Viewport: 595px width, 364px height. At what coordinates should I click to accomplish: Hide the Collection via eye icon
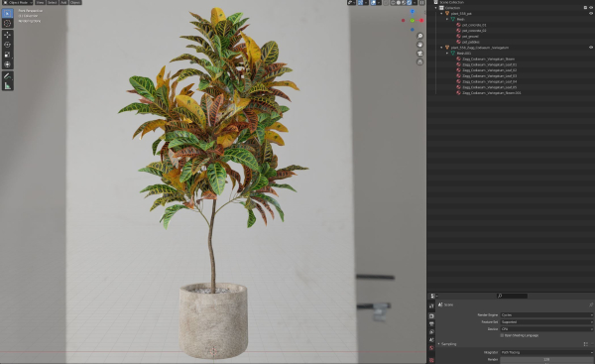591,8
